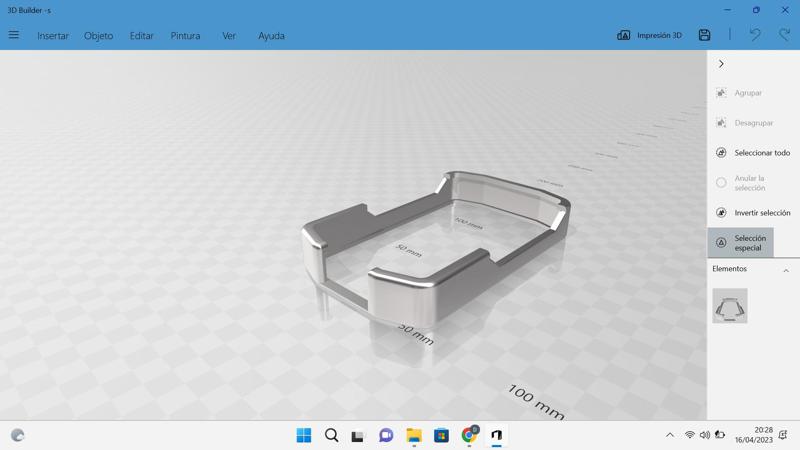800x450 pixels.
Task: Open Google Chrome from the taskbar
Action: click(x=469, y=435)
